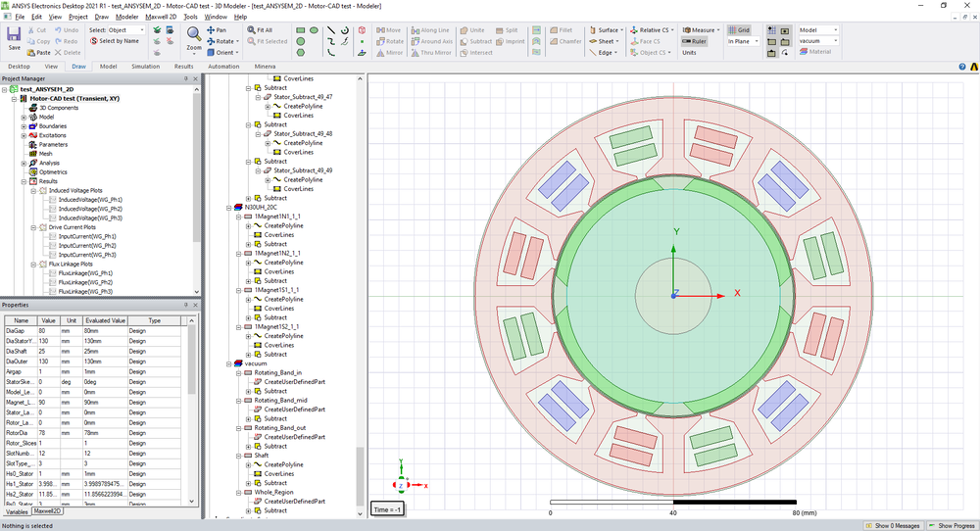The image size is (980, 531).
Task: Open the Model type dropdown
Action: pos(818,30)
